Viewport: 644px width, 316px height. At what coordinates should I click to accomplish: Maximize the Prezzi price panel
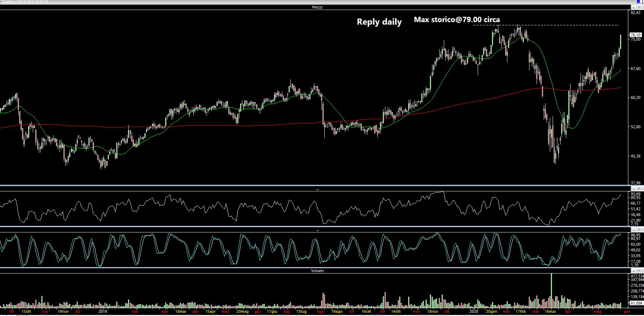(639, 7)
